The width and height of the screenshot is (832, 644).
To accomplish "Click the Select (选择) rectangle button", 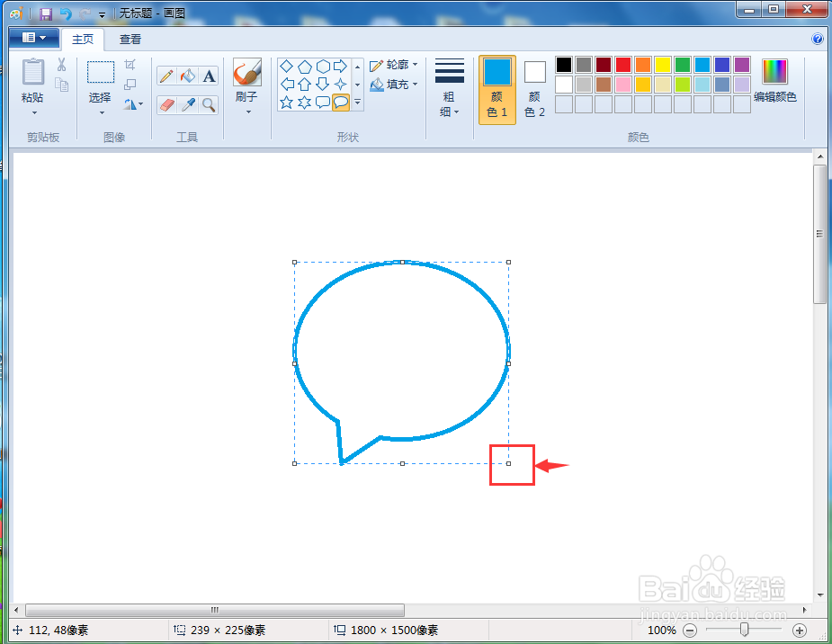I will (100, 73).
